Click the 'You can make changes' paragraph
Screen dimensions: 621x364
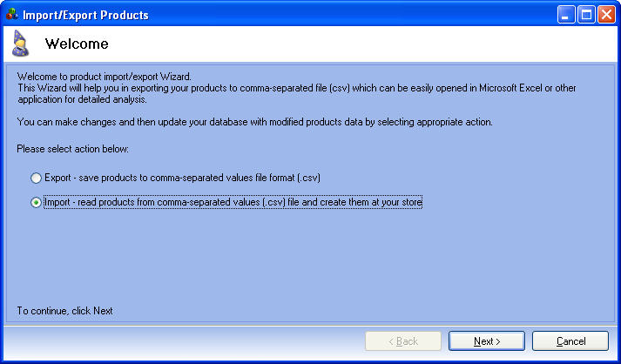pyautogui.click(x=255, y=122)
